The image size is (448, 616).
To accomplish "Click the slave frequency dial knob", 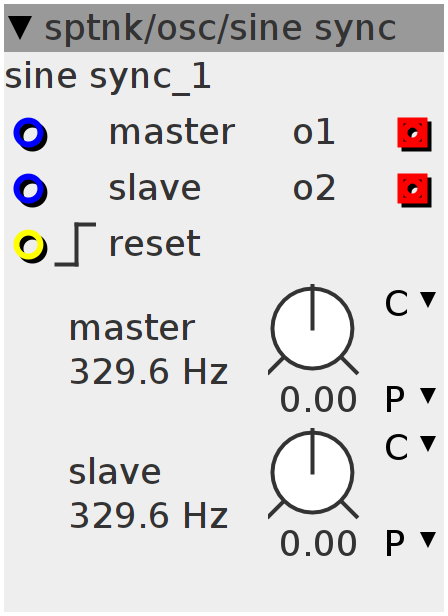I will tap(313, 473).
